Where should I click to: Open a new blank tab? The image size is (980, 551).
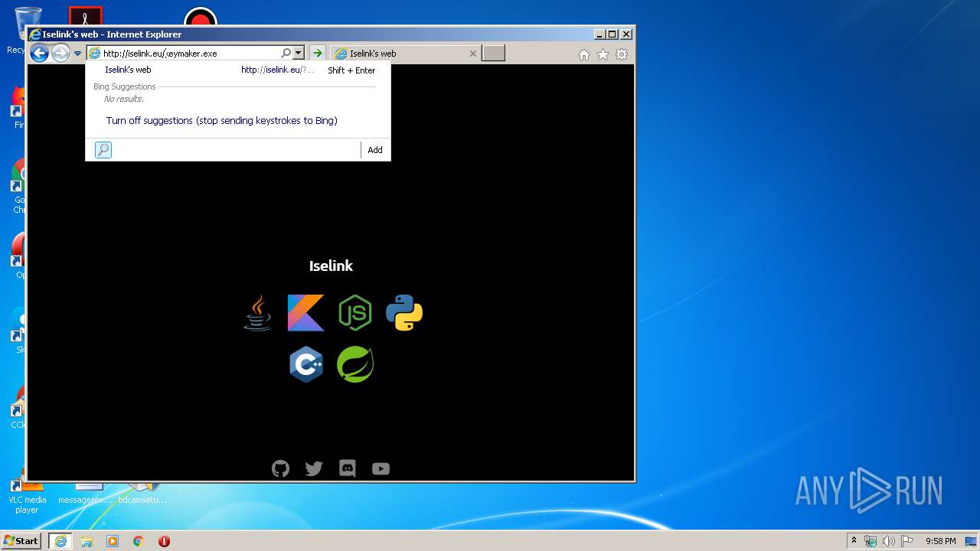coord(493,54)
